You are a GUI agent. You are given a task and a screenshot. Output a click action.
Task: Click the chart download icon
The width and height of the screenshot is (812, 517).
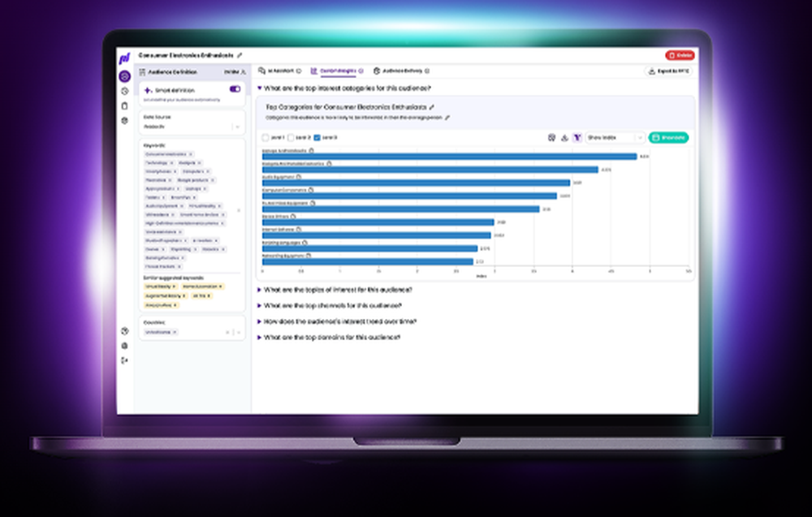tap(564, 138)
